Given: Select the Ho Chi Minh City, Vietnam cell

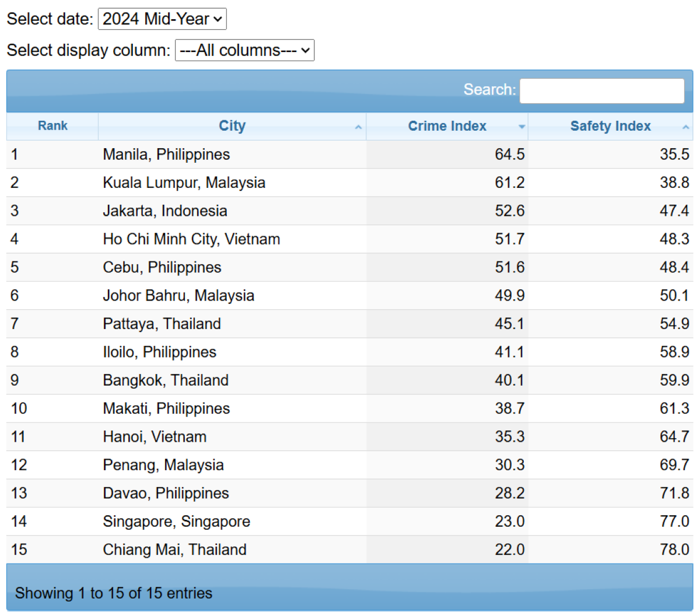Looking at the screenshot, I should coord(232,239).
